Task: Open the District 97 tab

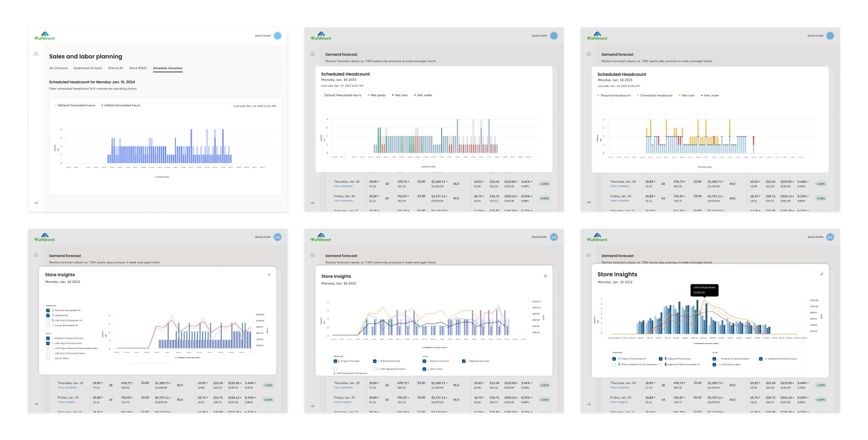Action: tap(115, 68)
